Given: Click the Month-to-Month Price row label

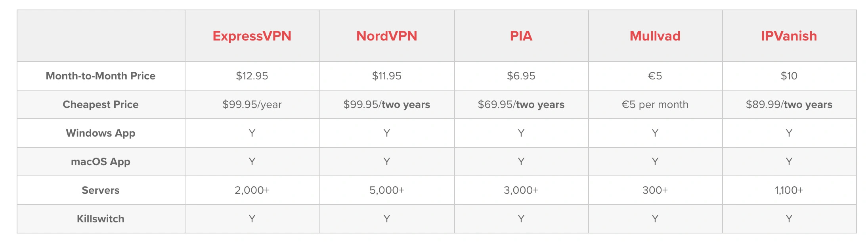Looking at the screenshot, I should pyautogui.click(x=101, y=76).
